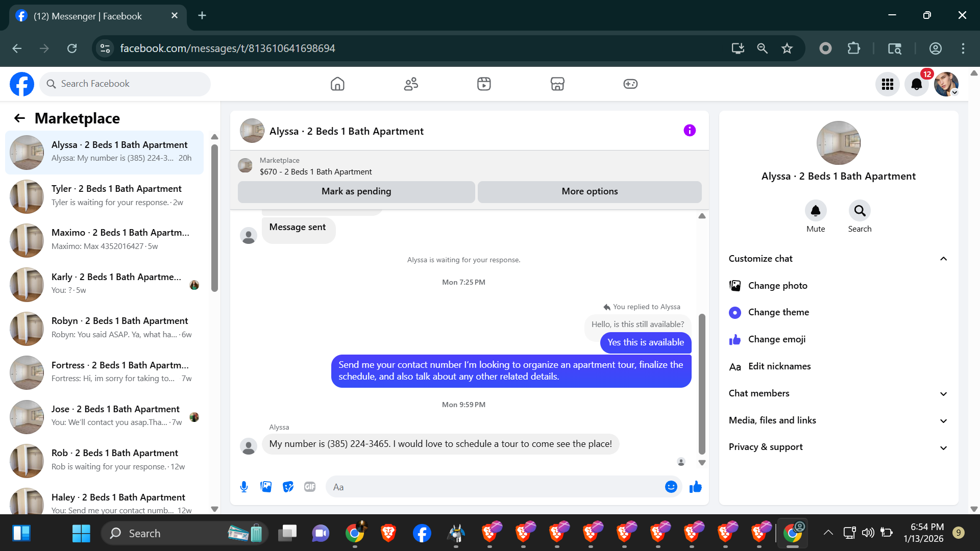Expand the Chat members section
Image resolution: width=980 pixels, height=551 pixels.
[943, 393]
